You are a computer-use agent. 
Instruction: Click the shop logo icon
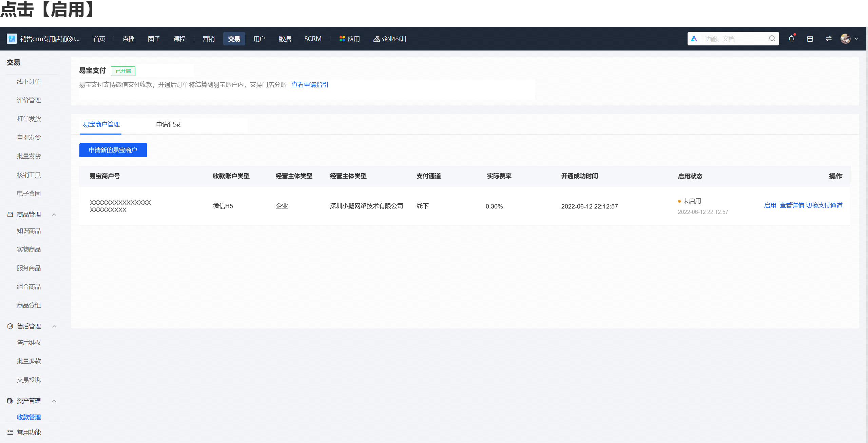(x=12, y=39)
